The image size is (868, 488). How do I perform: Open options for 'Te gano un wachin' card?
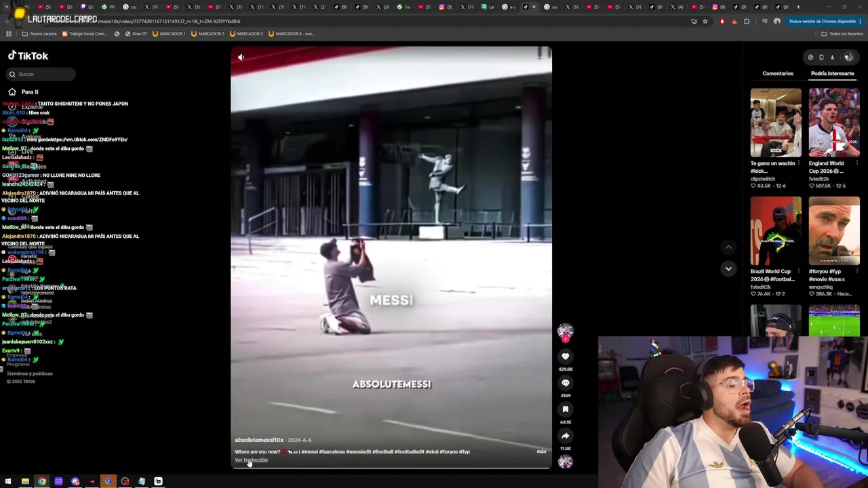pos(799,163)
